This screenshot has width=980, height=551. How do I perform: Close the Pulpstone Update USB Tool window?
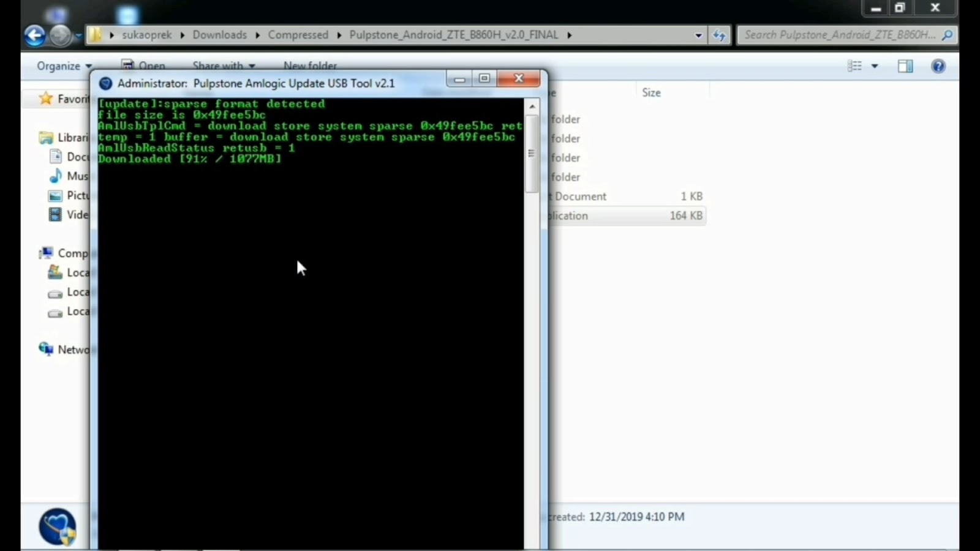pyautogui.click(x=519, y=78)
